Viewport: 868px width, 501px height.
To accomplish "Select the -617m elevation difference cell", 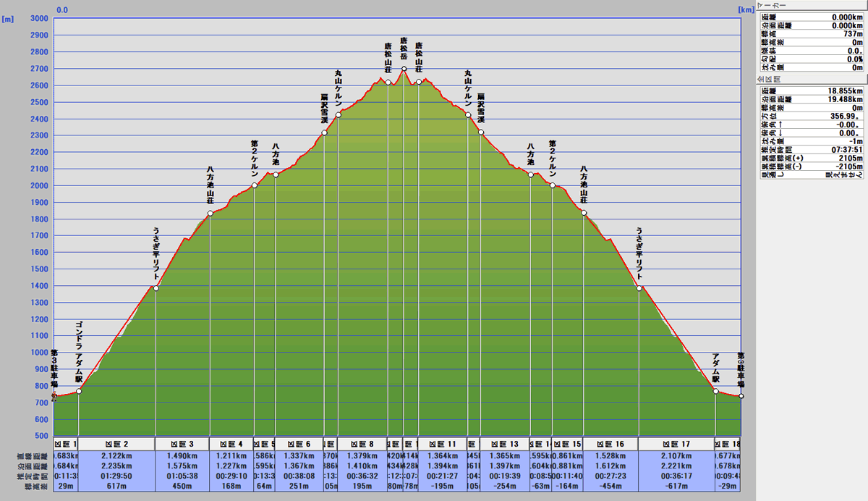I will pos(676,487).
